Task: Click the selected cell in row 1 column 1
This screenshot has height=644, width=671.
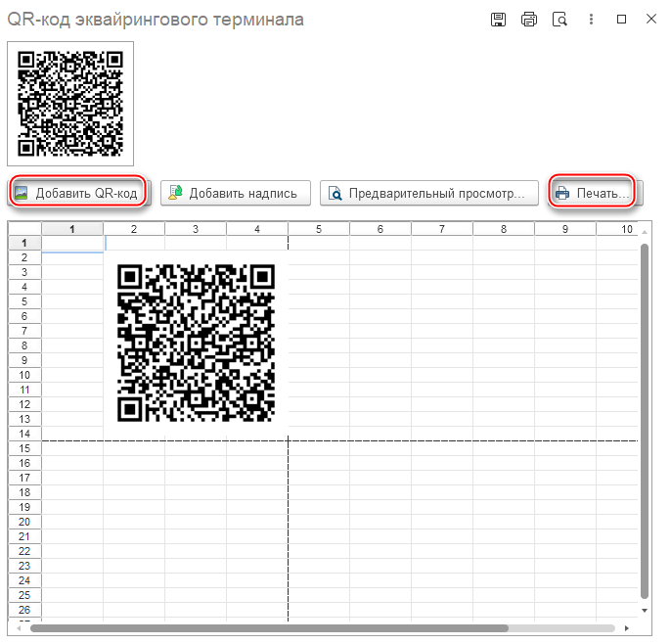Action: click(x=72, y=243)
